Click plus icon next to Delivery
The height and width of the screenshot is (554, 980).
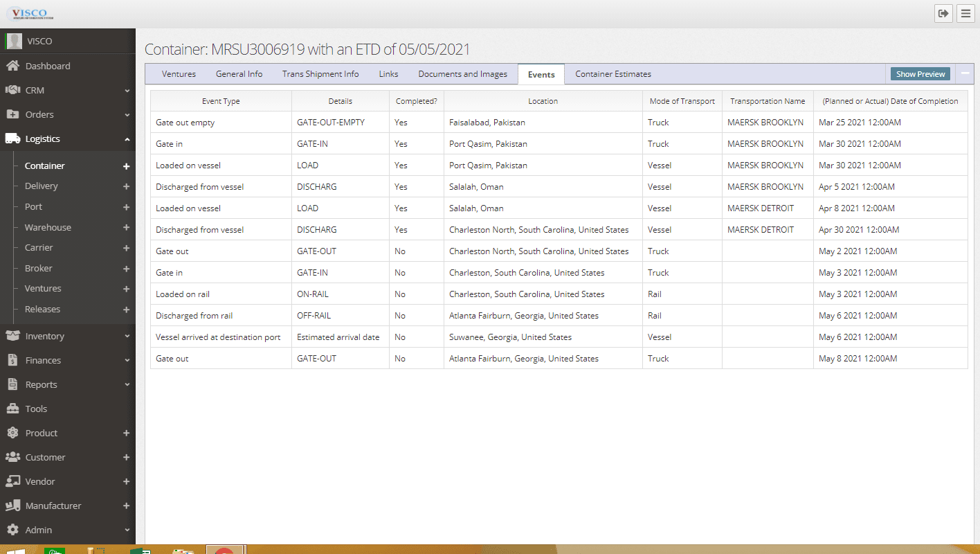[x=126, y=186]
